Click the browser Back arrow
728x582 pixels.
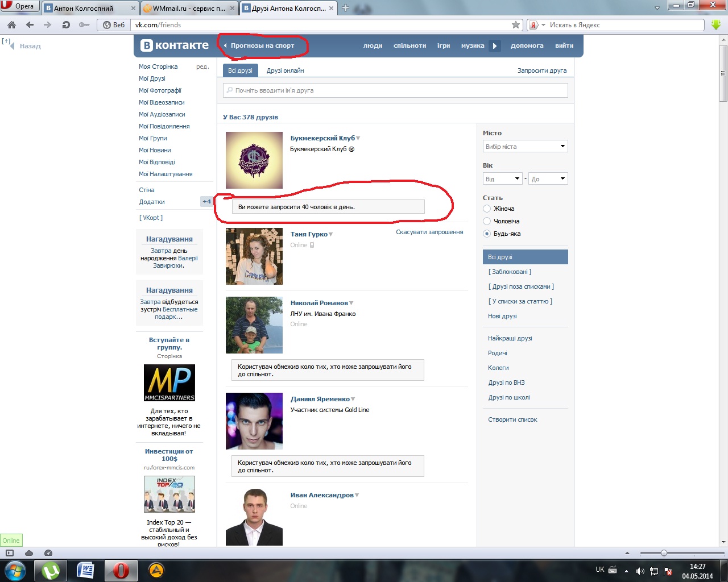(30, 25)
